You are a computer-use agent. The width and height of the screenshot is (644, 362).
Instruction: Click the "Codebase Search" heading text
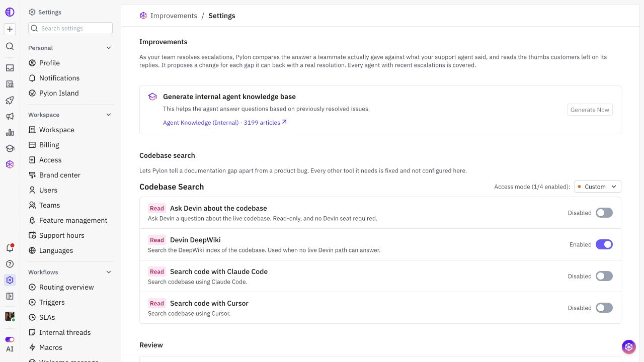(172, 187)
